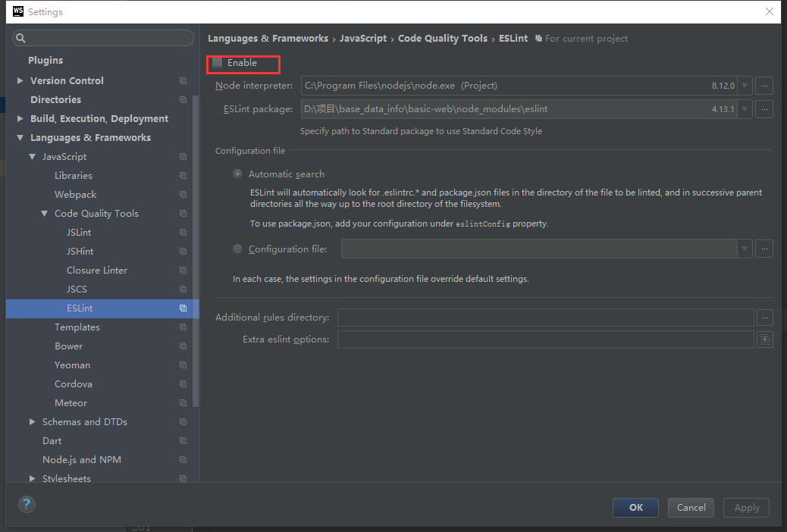Image resolution: width=787 pixels, height=532 pixels.
Task: Open the Webpack settings page
Action: (75, 195)
